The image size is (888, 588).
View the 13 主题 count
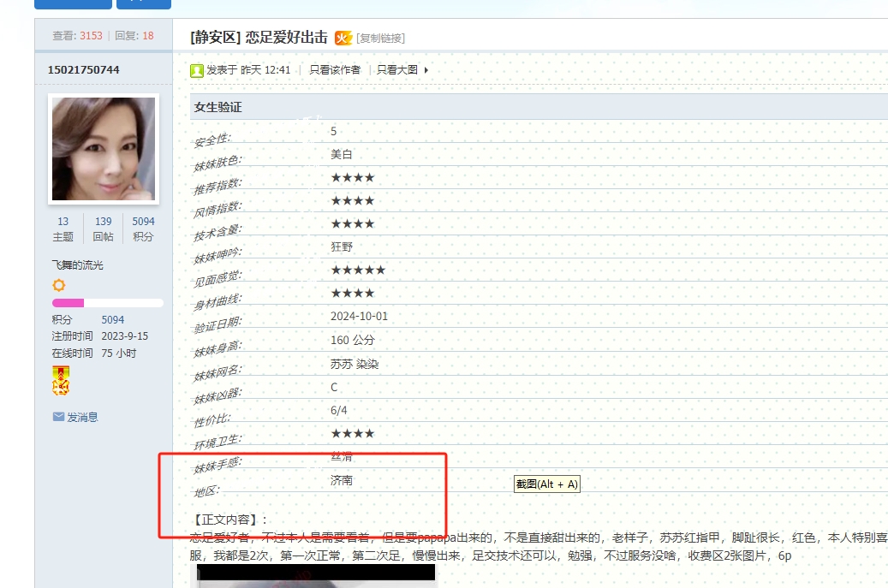coord(63,229)
